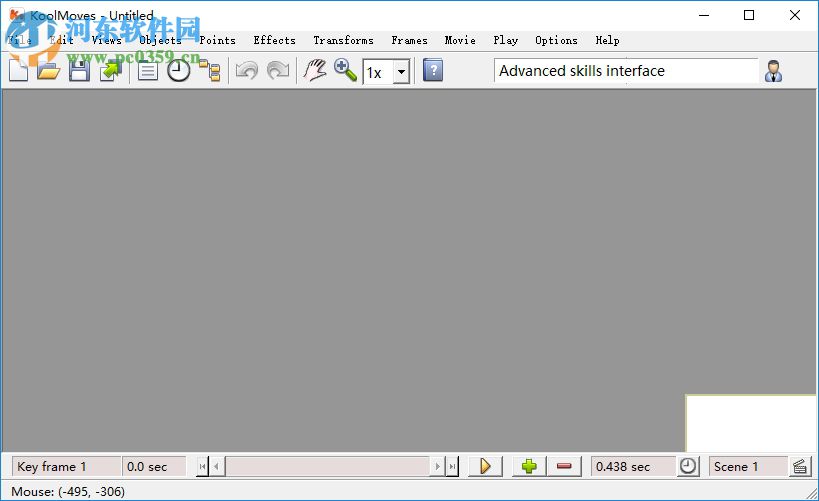Jump to first frame button

click(x=203, y=467)
